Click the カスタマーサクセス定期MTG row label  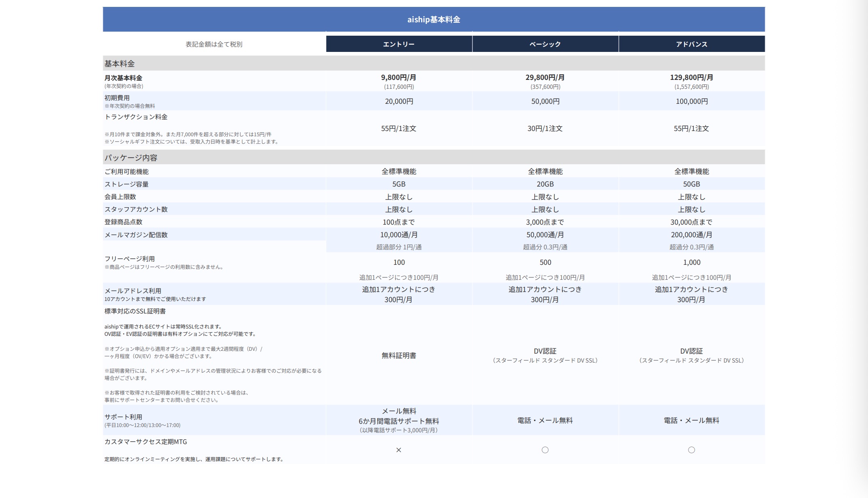click(x=146, y=442)
